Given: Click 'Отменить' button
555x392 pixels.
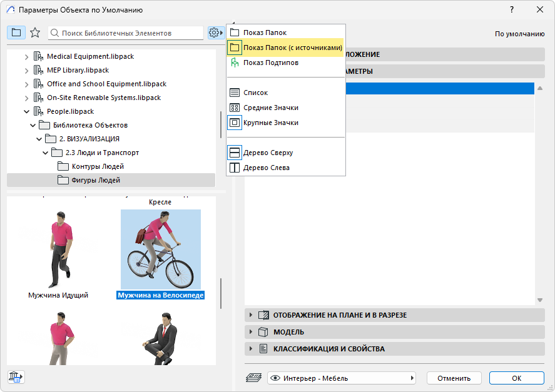Looking at the screenshot, I should 454,378.
